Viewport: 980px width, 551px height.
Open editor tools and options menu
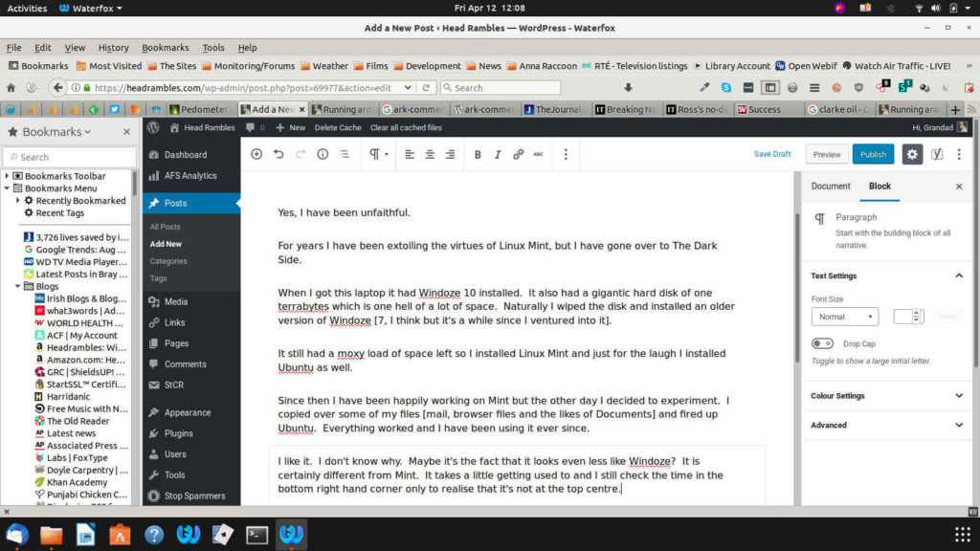[x=959, y=154]
